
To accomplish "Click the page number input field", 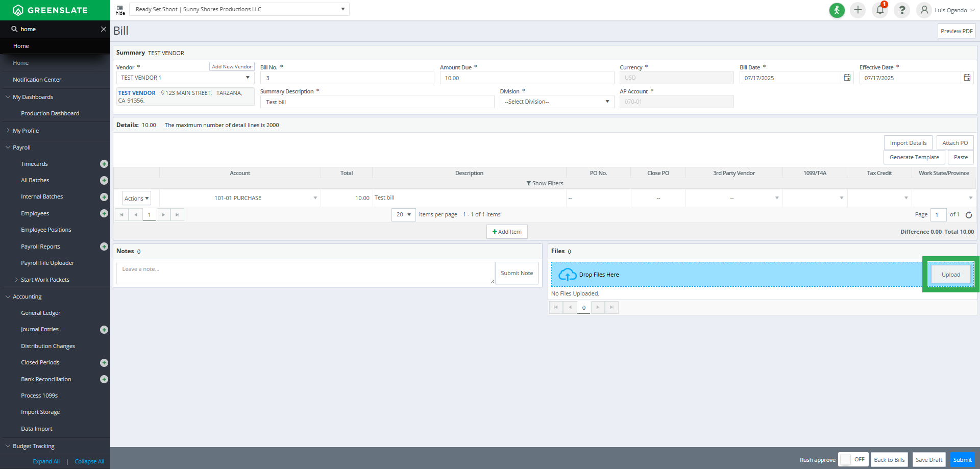I will (939, 215).
